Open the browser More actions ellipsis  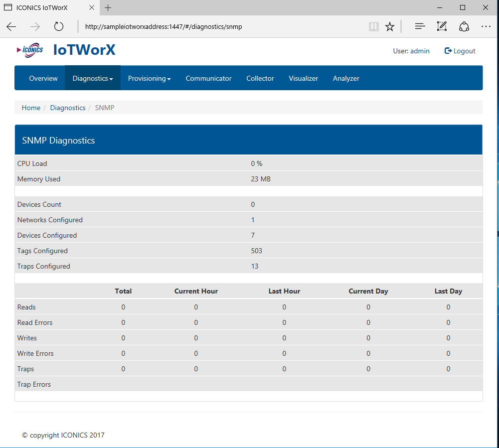pos(486,27)
